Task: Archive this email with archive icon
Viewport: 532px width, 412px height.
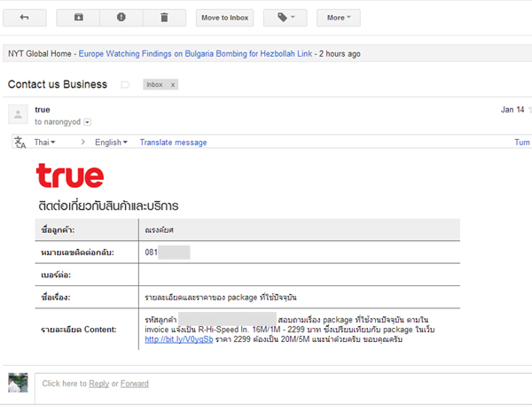Action: click(78, 18)
